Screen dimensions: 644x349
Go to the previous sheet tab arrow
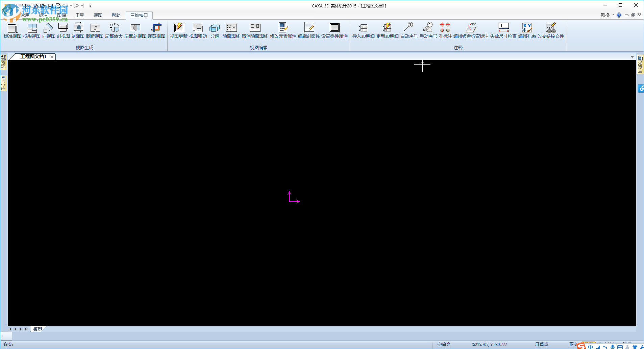(x=15, y=329)
